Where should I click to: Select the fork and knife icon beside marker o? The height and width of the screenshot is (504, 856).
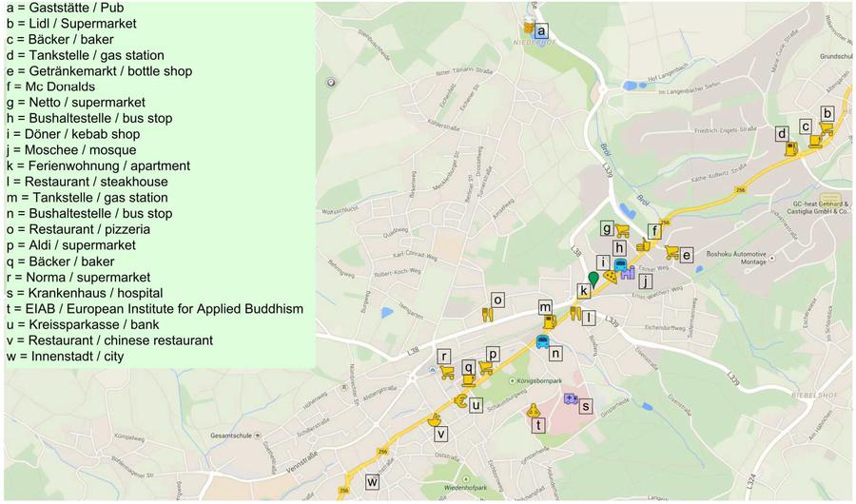(x=487, y=314)
